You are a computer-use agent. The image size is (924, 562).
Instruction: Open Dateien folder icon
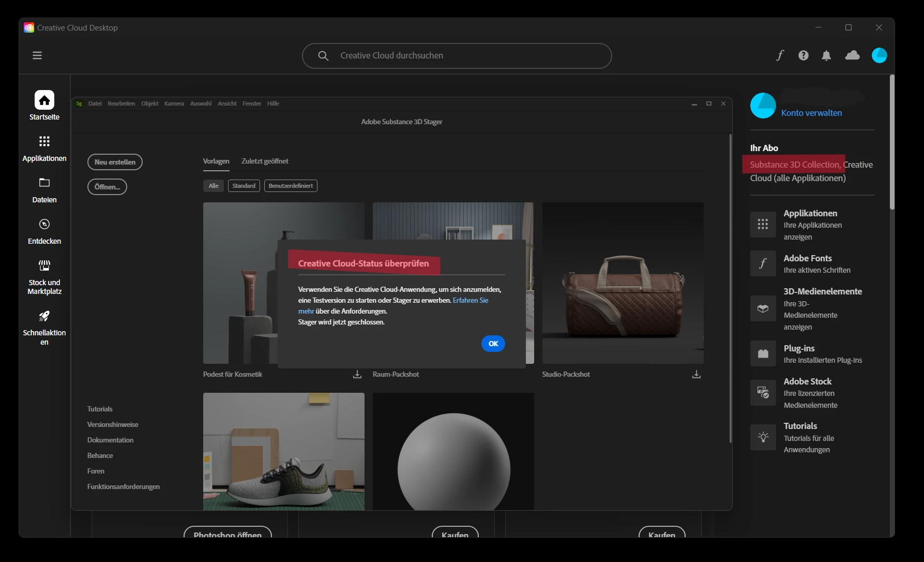(x=44, y=183)
